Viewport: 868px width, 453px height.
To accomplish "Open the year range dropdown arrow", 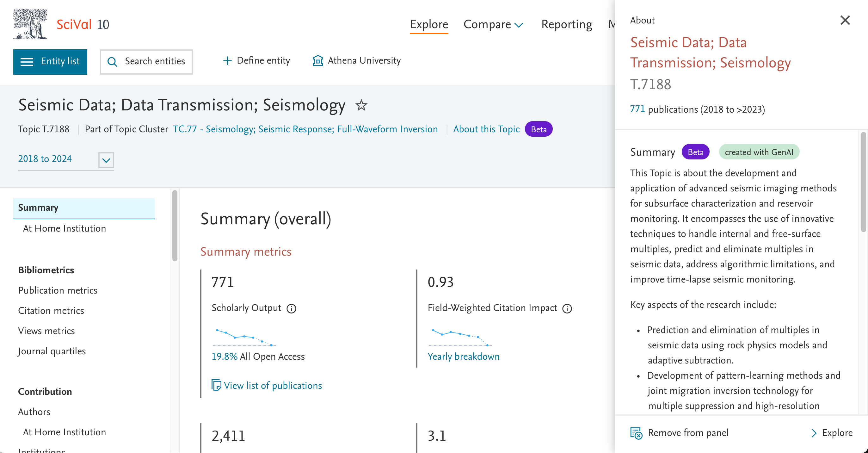I will click(x=106, y=160).
